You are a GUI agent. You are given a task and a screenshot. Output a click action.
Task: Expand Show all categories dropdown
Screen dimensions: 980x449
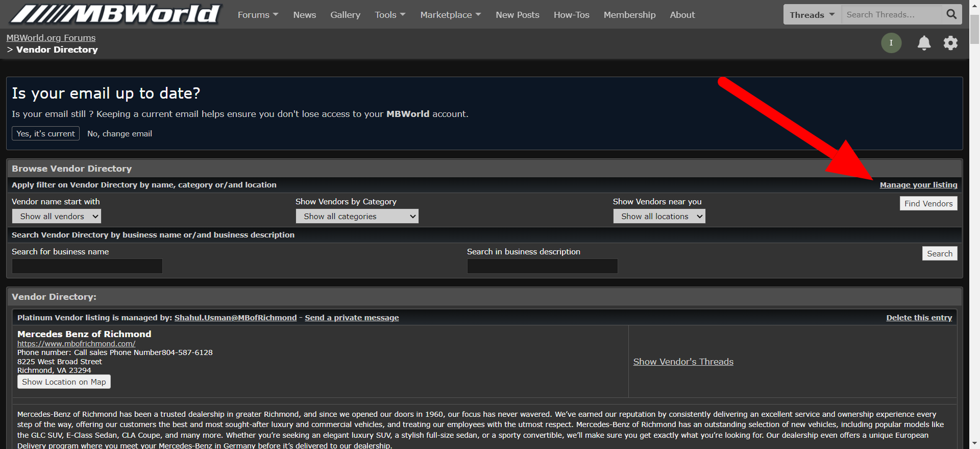(x=357, y=217)
